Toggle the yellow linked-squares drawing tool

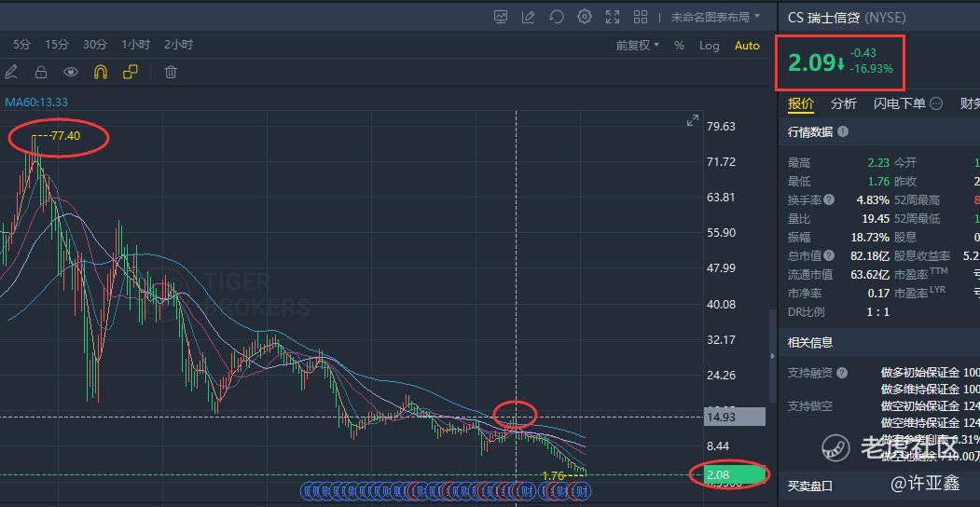(x=131, y=72)
